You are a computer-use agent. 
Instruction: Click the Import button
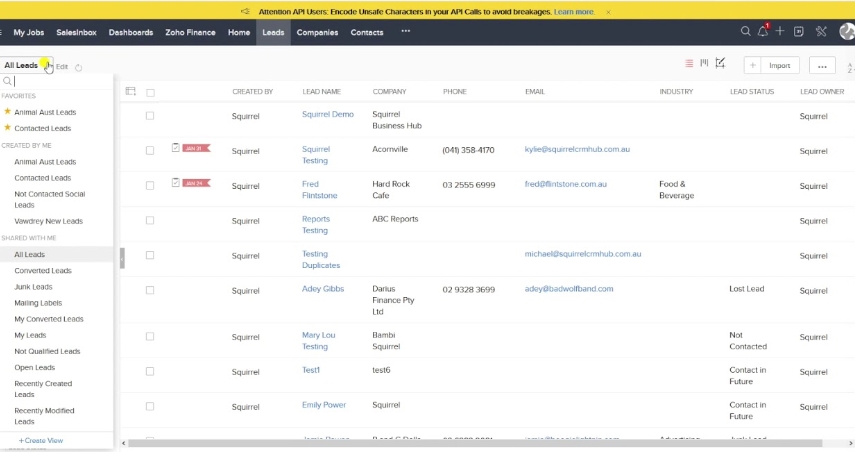click(x=780, y=65)
